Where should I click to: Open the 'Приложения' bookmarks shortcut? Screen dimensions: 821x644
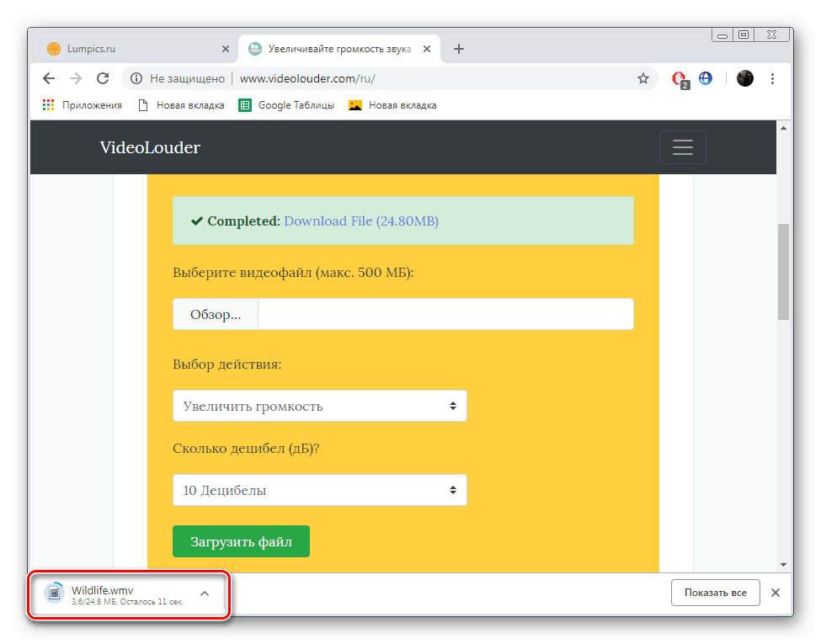pyautogui.click(x=83, y=105)
